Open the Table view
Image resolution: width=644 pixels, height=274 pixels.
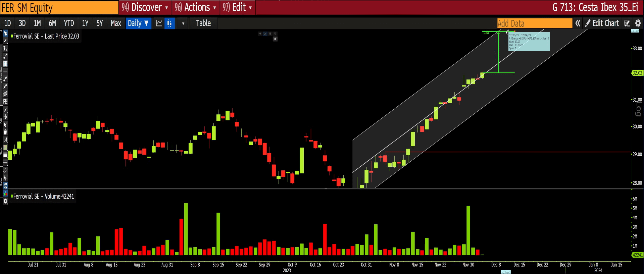click(x=203, y=23)
